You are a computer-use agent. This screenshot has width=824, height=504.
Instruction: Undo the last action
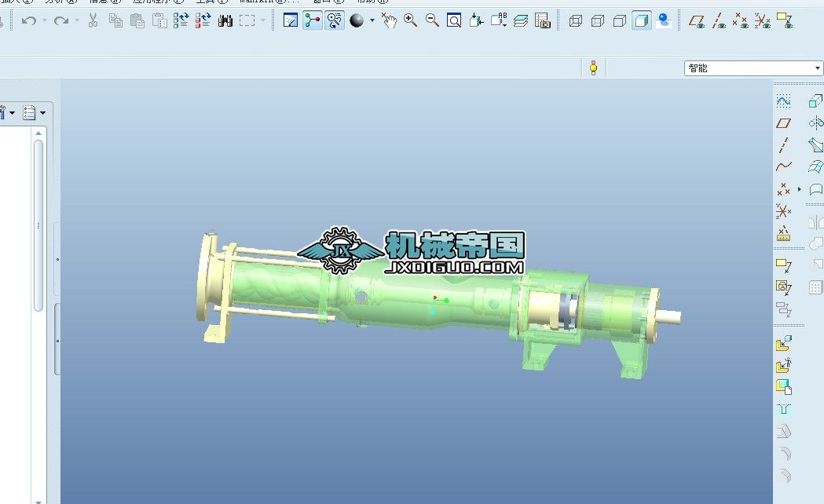click(x=29, y=21)
